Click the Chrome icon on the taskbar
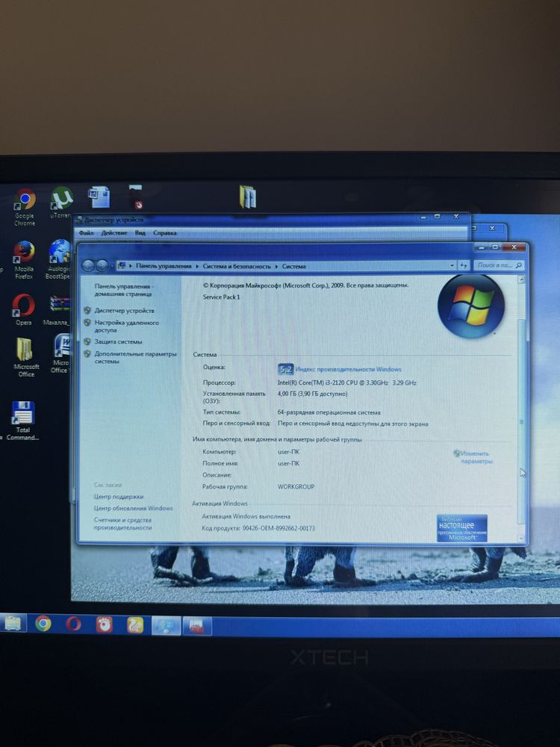The width and height of the screenshot is (560, 747). pyautogui.click(x=43, y=624)
